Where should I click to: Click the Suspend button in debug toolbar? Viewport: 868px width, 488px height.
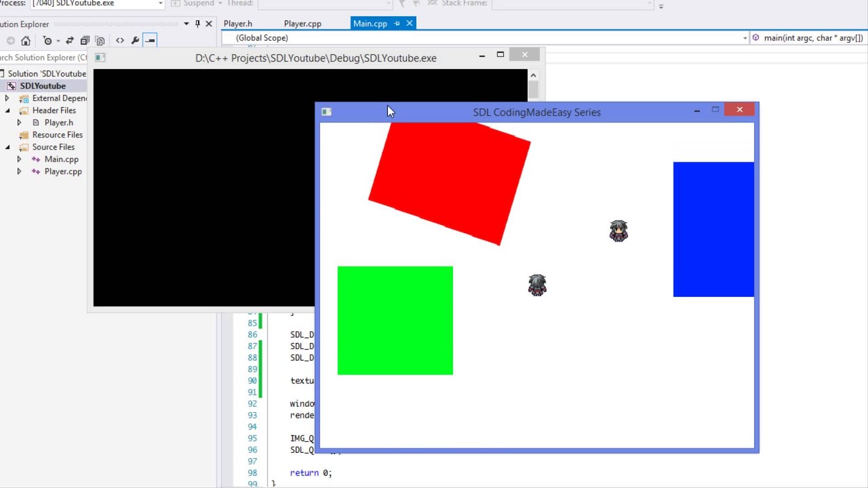pyautogui.click(x=192, y=3)
